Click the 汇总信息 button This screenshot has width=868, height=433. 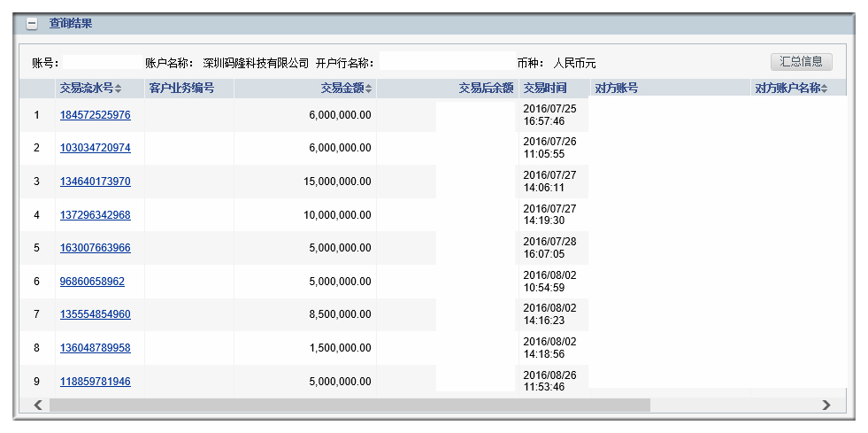coord(801,61)
